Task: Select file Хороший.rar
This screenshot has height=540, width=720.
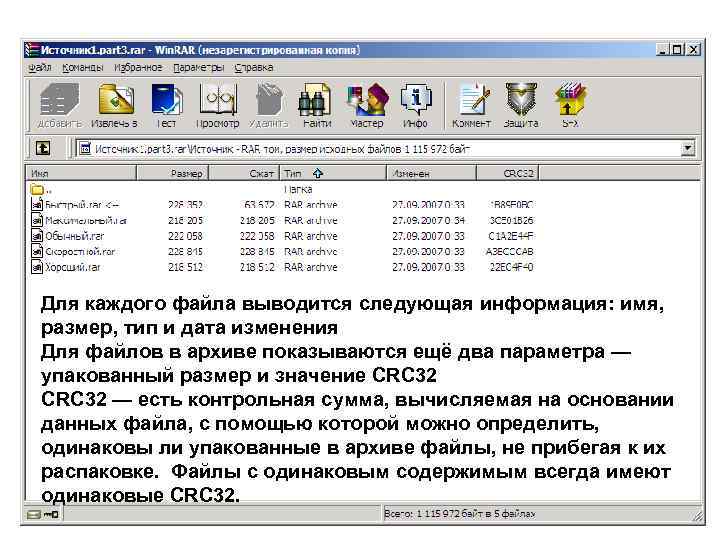Action: click(66, 267)
